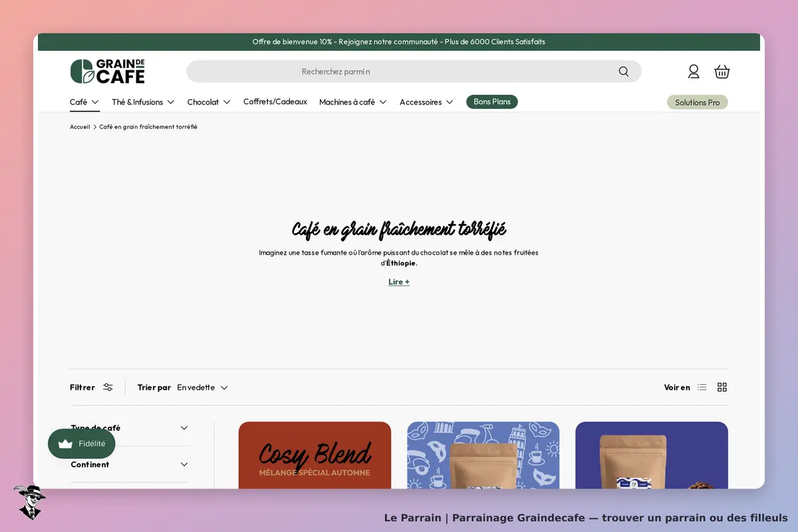Click the filter sliders icon

108,387
